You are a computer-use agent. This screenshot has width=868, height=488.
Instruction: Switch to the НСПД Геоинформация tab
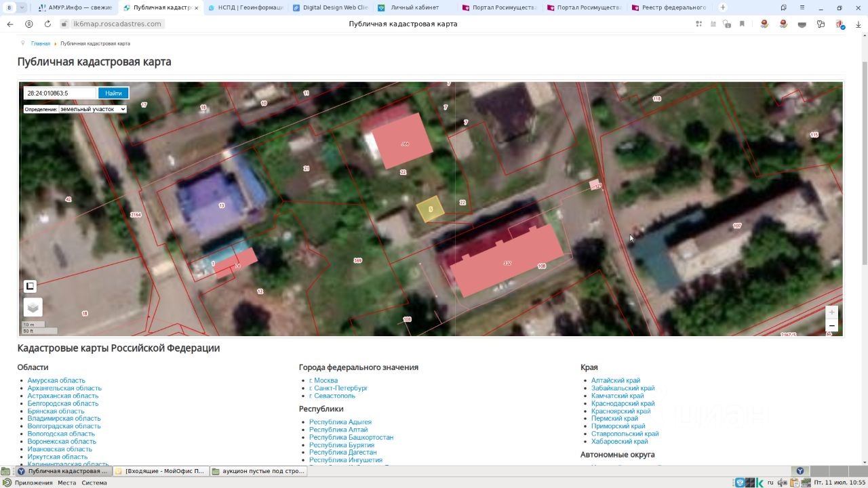[245, 7]
